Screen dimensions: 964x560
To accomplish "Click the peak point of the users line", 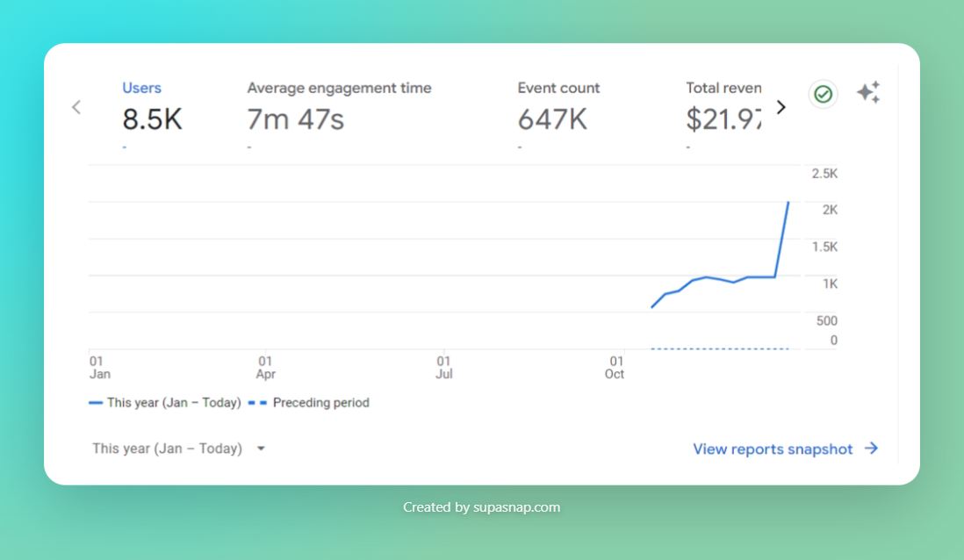I will [x=788, y=203].
